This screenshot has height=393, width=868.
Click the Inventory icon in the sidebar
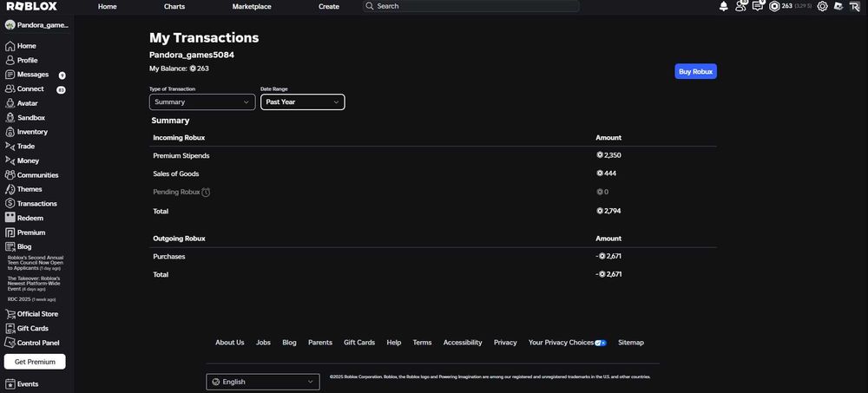(x=10, y=132)
